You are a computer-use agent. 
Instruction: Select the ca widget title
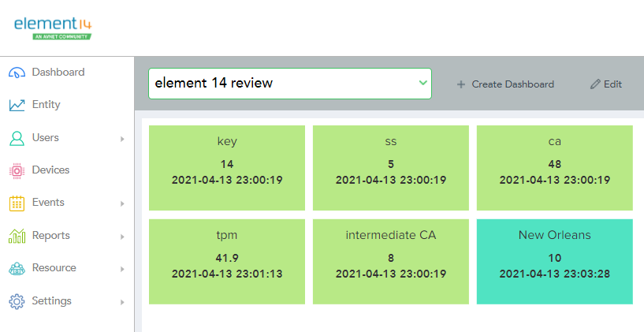[x=554, y=142]
